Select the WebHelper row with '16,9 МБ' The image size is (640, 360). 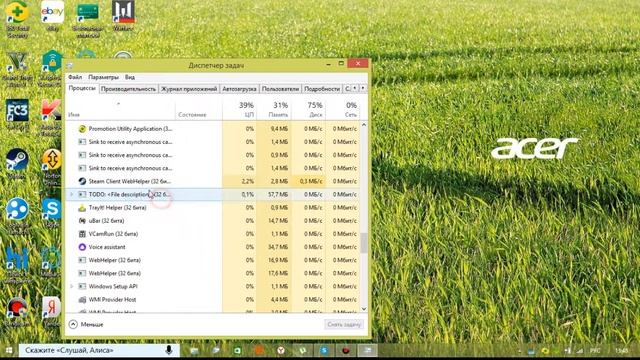click(213, 260)
